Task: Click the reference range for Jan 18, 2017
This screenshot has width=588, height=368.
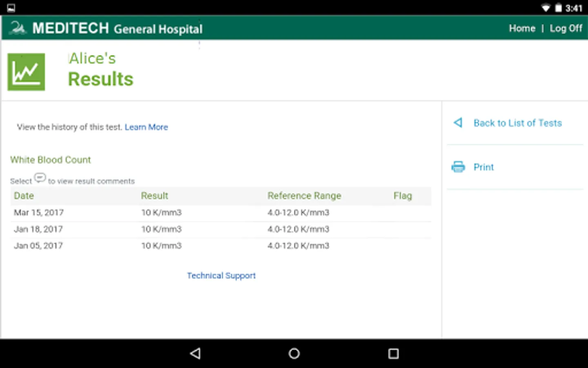Action: (x=298, y=229)
